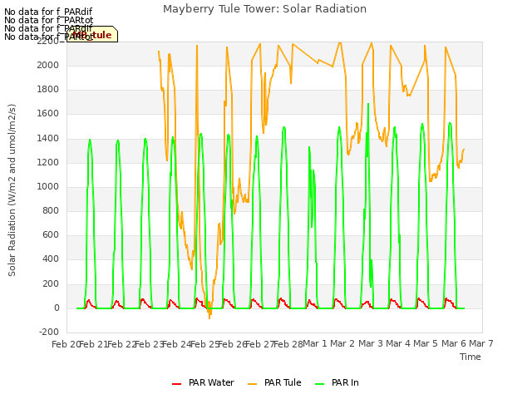Click the 0 y-axis tick label
This screenshot has width=532, height=399.
tap(57, 308)
